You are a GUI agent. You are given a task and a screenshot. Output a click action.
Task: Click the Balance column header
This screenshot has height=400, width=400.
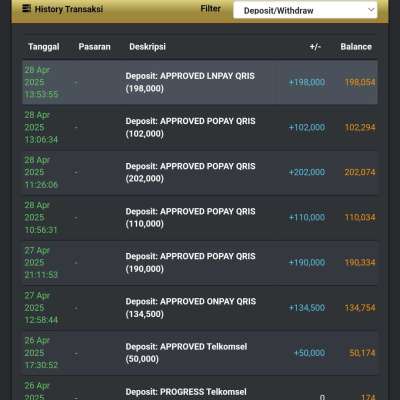[x=356, y=47]
